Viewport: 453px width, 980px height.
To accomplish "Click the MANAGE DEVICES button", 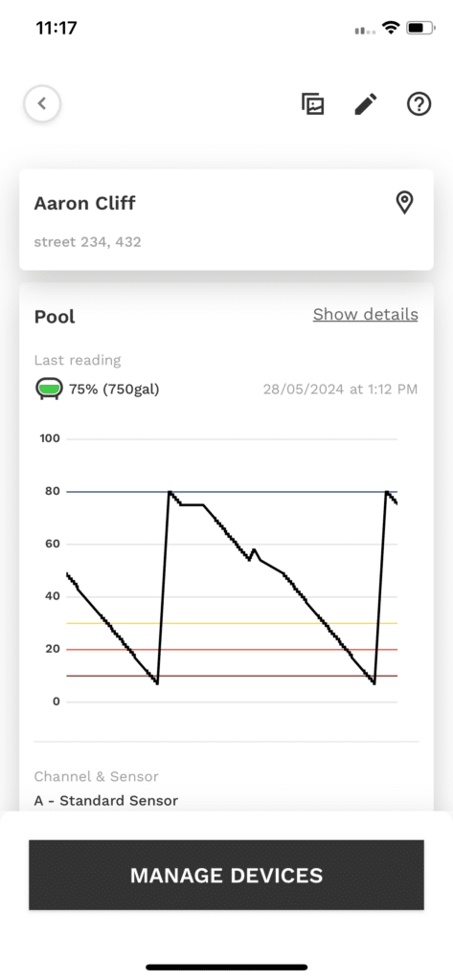I will (226, 875).
